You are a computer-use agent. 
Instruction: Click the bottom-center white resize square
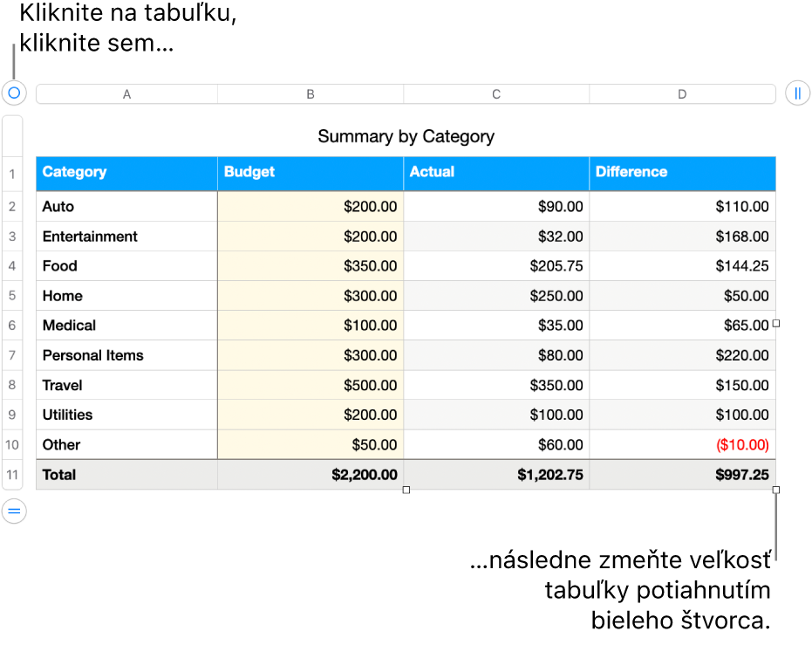(x=406, y=491)
